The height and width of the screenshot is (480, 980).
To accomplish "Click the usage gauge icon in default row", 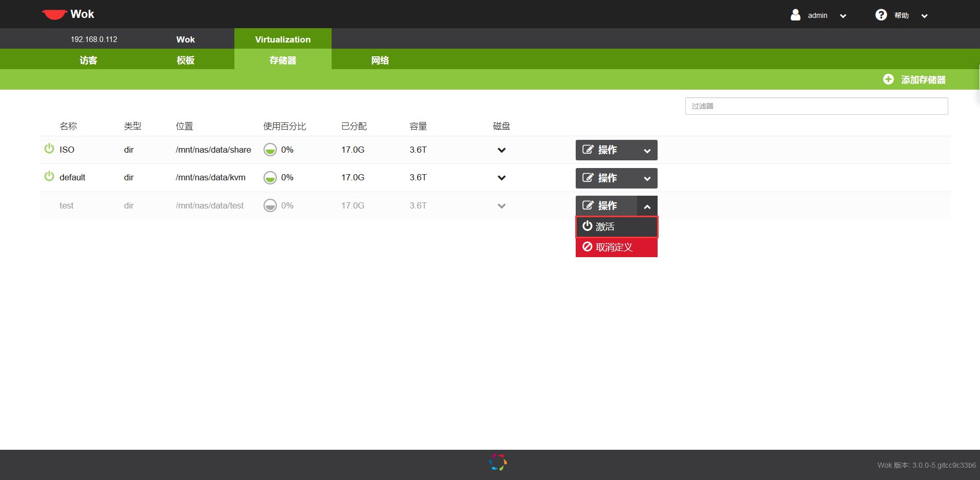I will [x=270, y=177].
